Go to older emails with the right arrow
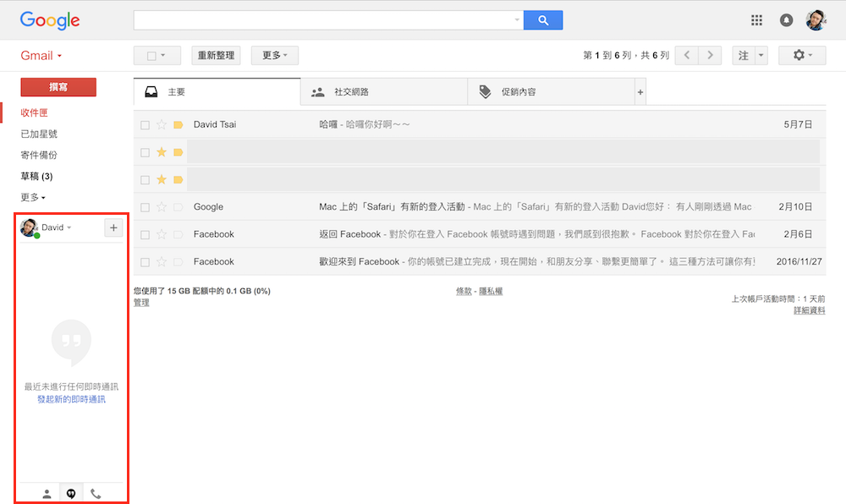846x504 pixels. tap(709, 54)
